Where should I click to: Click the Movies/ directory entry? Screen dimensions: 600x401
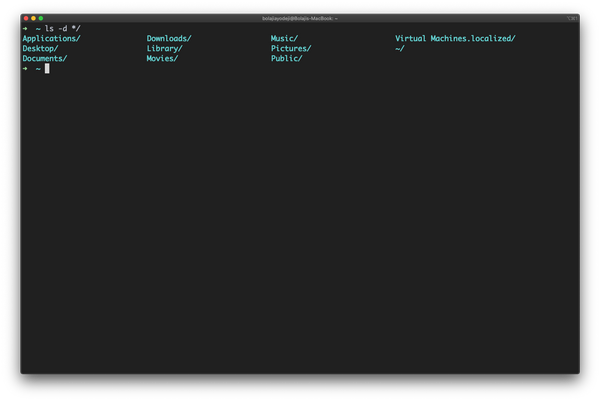162,58
